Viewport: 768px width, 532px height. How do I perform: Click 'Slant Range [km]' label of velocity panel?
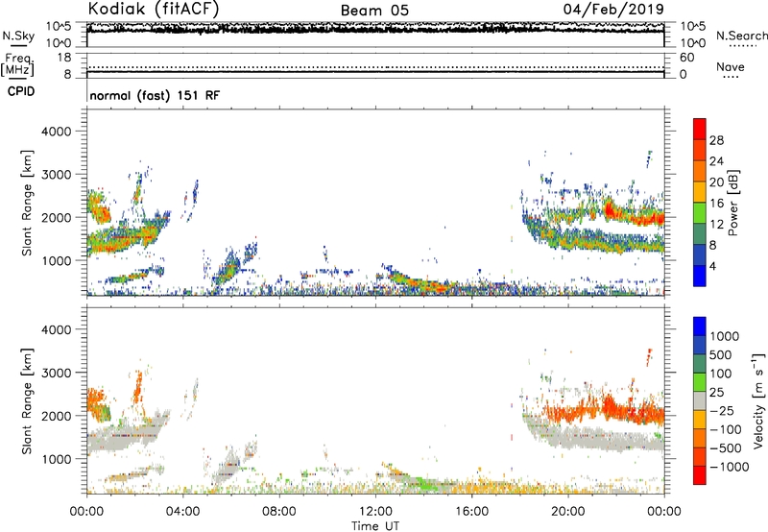[27, 401]
